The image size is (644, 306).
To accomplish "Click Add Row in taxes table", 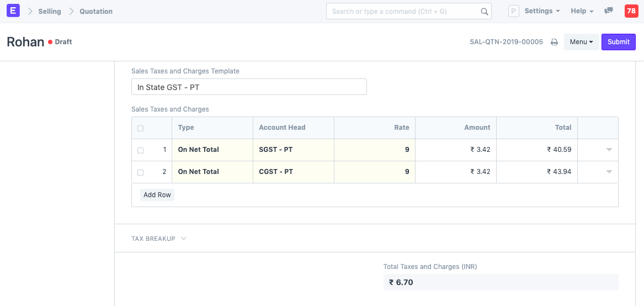I will tap(157, 195).
